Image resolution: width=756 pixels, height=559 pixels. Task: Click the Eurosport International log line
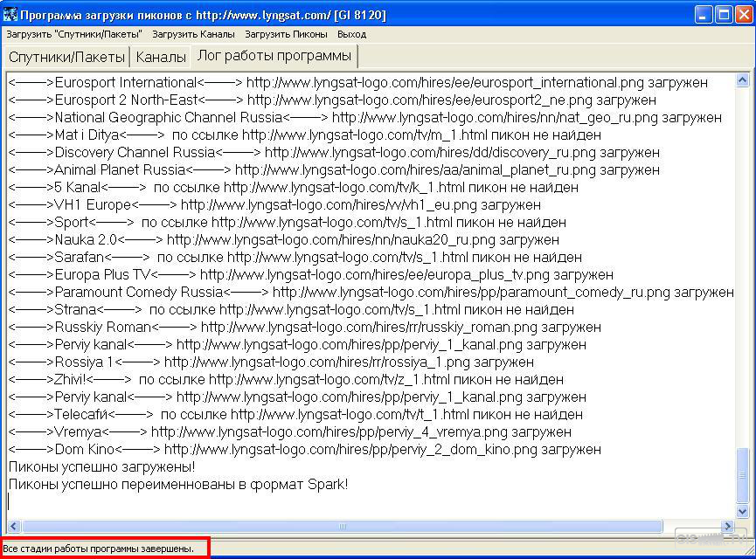coord(358,82)
